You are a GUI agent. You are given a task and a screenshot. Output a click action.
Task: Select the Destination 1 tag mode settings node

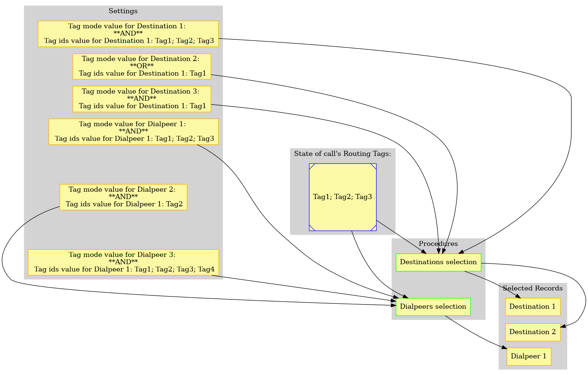[x=128, y=34]
